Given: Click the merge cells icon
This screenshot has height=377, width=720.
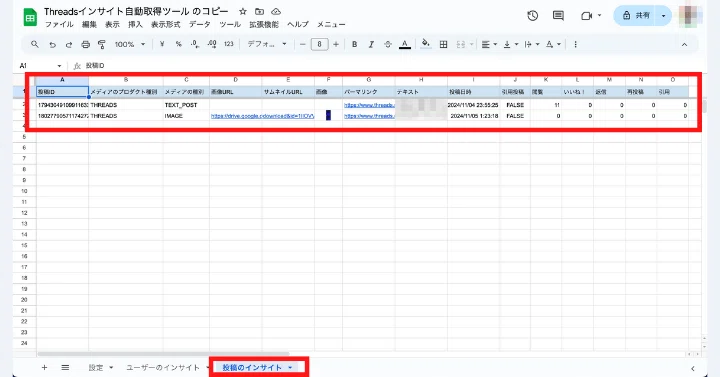Looking at the screenshot, I should click(461, 44).
